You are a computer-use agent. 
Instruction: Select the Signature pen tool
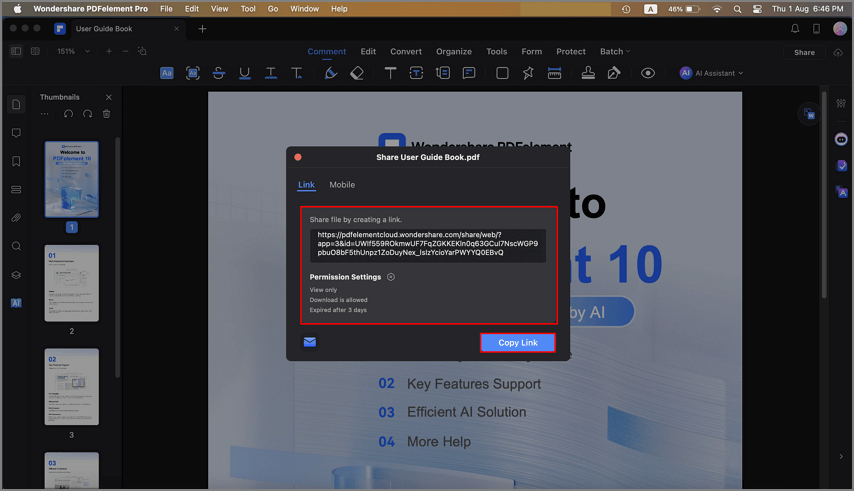tap(614, 73)
